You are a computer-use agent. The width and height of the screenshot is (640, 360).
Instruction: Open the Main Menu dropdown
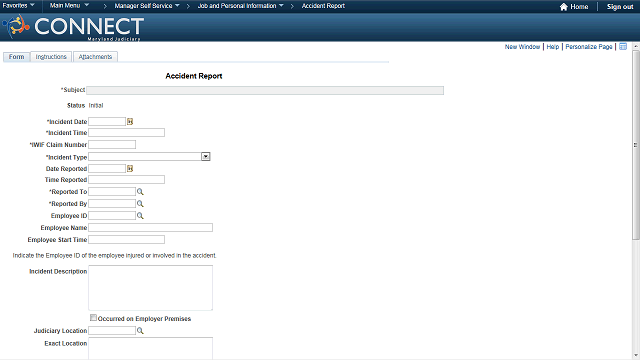click(x=69, y=6)
